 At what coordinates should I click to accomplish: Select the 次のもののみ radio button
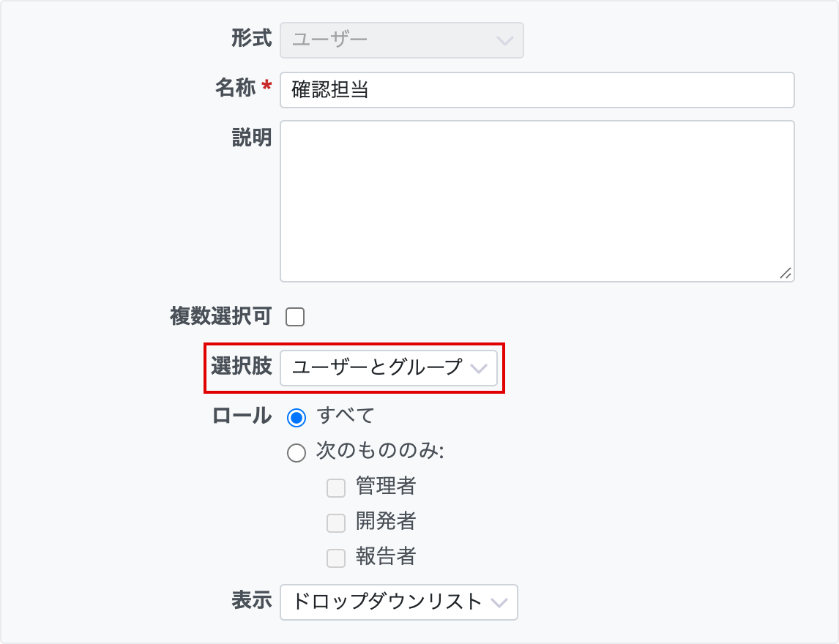point(297,452)
